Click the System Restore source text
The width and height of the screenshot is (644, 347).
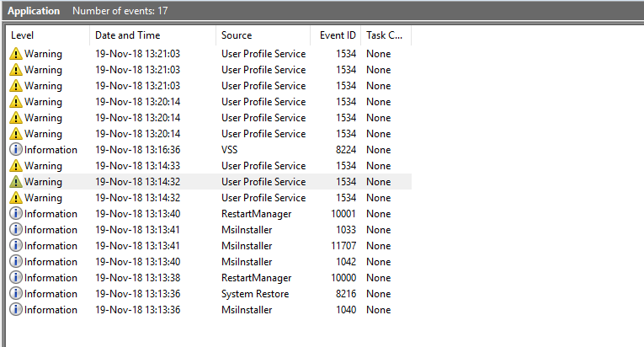(x=255, y=294)
